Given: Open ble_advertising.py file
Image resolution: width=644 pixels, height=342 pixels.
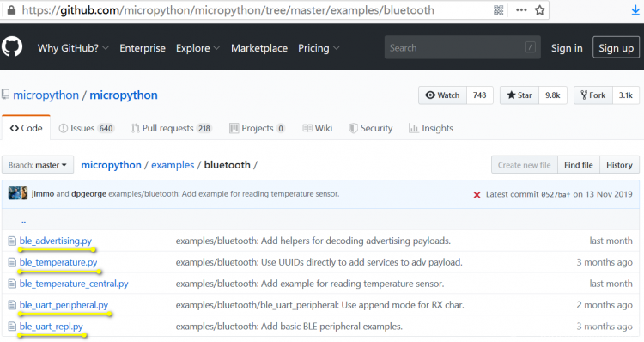Looking at the screenshot, I should coord(56,241).
